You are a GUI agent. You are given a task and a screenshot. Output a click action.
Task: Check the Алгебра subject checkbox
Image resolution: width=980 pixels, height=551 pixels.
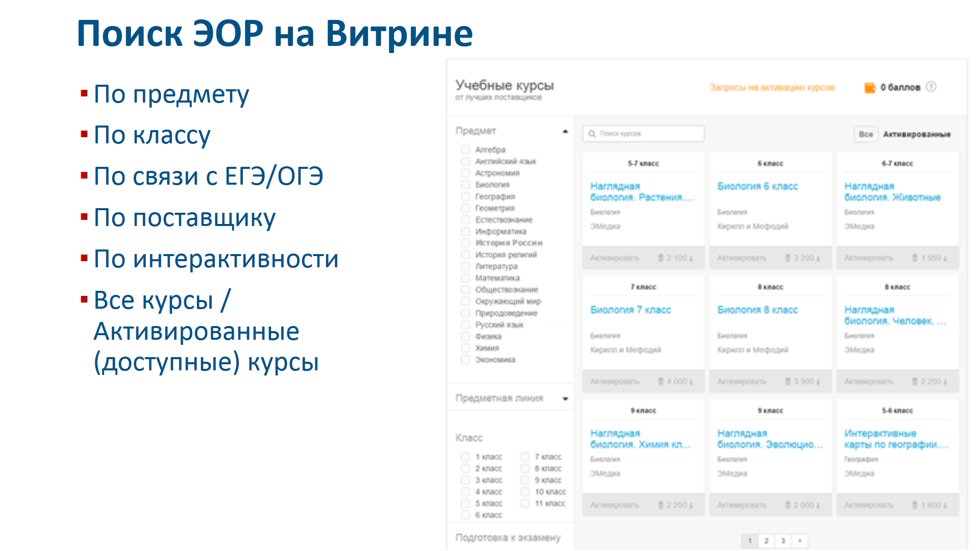point(465,150)
